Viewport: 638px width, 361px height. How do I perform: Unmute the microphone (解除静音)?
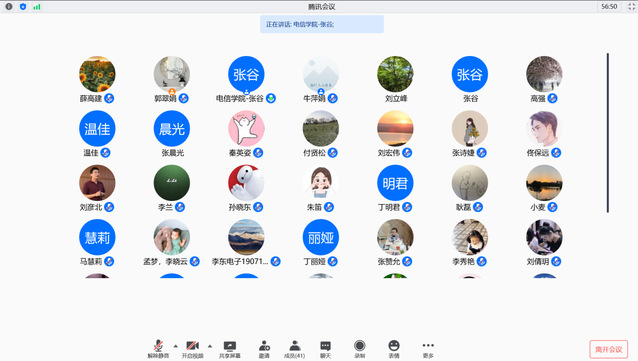(x=158, y=349)
